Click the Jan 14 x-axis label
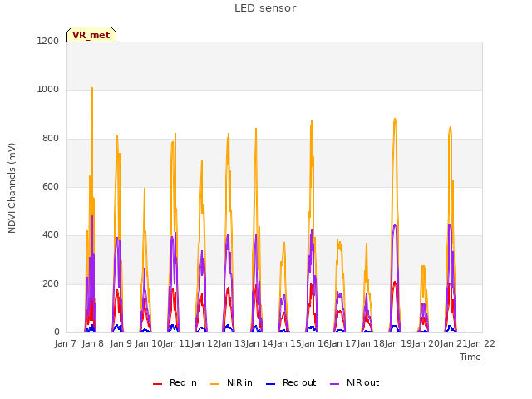 coord(259,343)
